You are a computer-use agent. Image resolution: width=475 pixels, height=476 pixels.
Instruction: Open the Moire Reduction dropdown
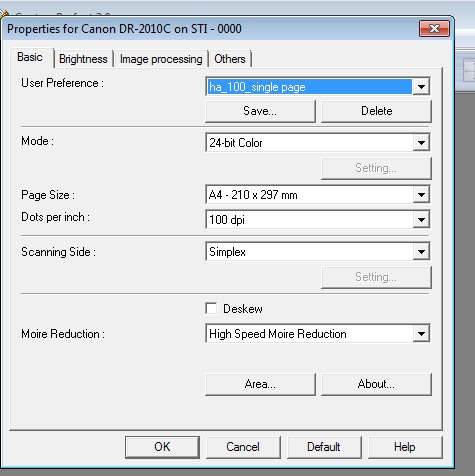coord(318,333)
